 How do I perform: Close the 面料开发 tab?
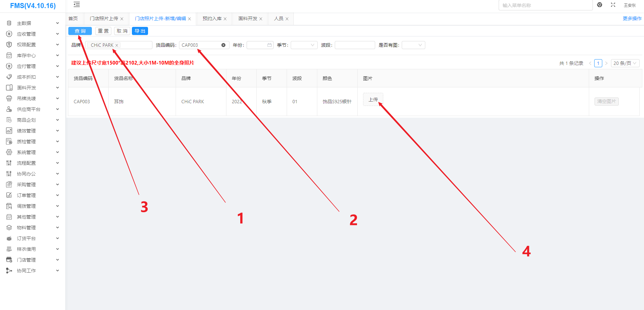261,19
